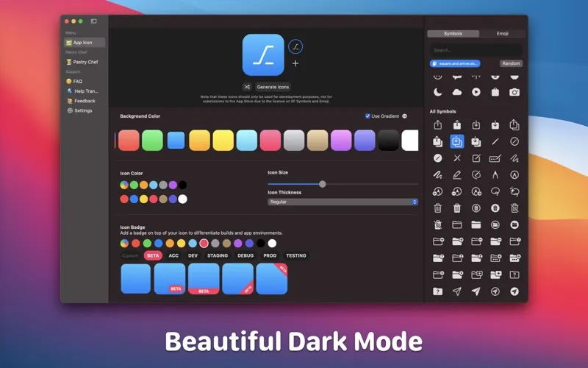Open App Icon in the sidebar
Image resolution: width=588 pixels, height=368 pixels.
coord(85,43)
